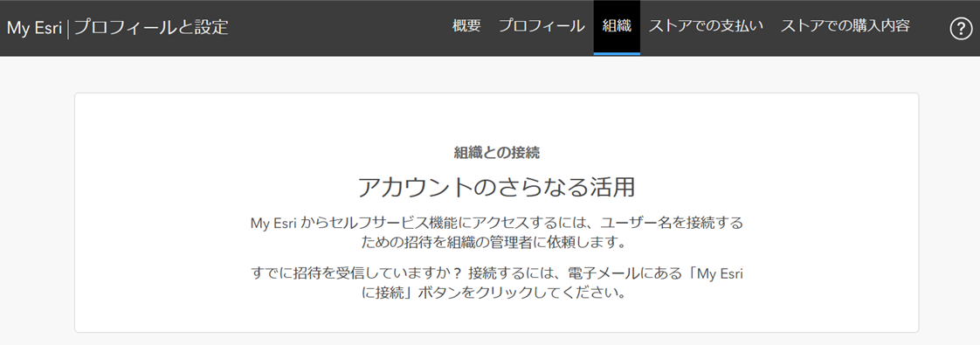This screenshot has width=980, height=345.
Task: Select the 組織 tab
Action: [617, 26]
